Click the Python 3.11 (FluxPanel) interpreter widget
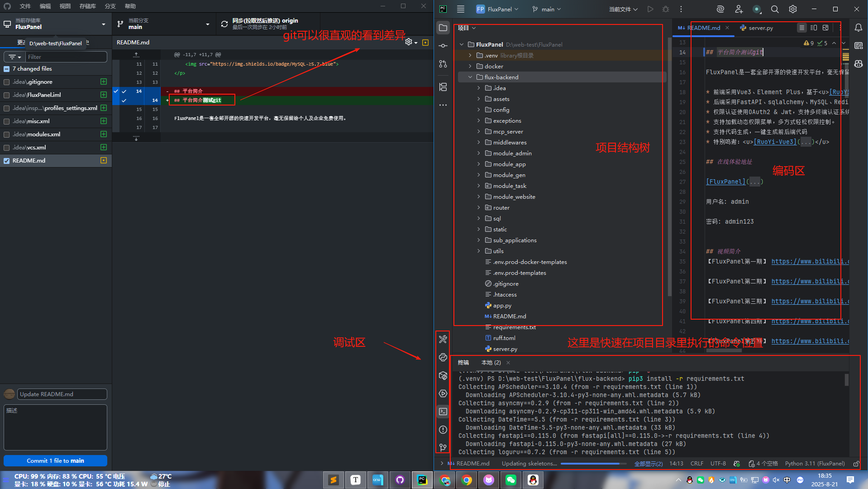The image size is (868, 489). point(815,464)
